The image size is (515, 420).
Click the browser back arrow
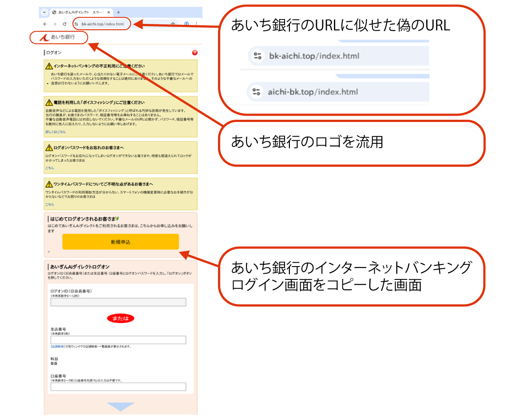pyautogui.click(x=45, y=24)
